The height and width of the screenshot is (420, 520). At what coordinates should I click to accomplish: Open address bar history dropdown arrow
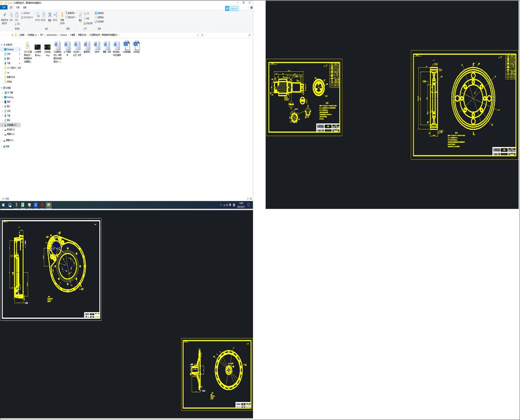(198, 35)
